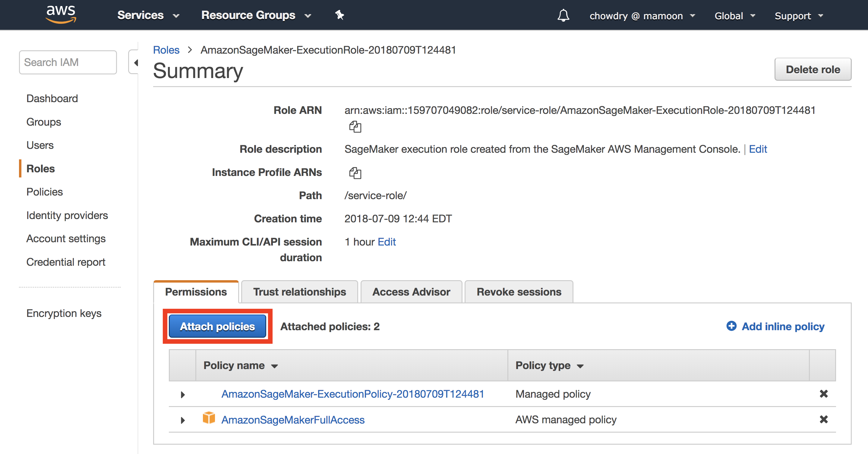Open the notifications bell
This screenshot has width=868, height=454.
tap(563, 15)
